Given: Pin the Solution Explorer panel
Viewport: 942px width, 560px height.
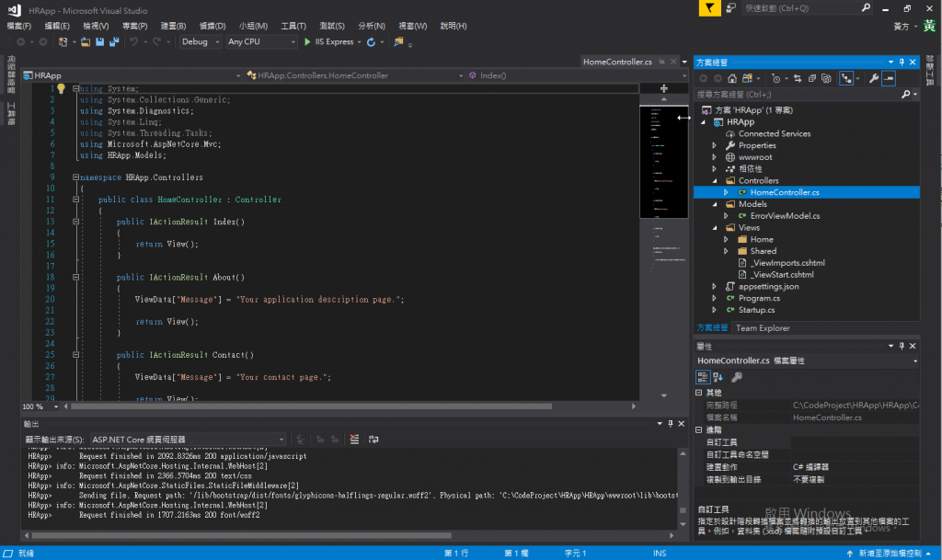Looking at the screenshot, I should point(902,62).
